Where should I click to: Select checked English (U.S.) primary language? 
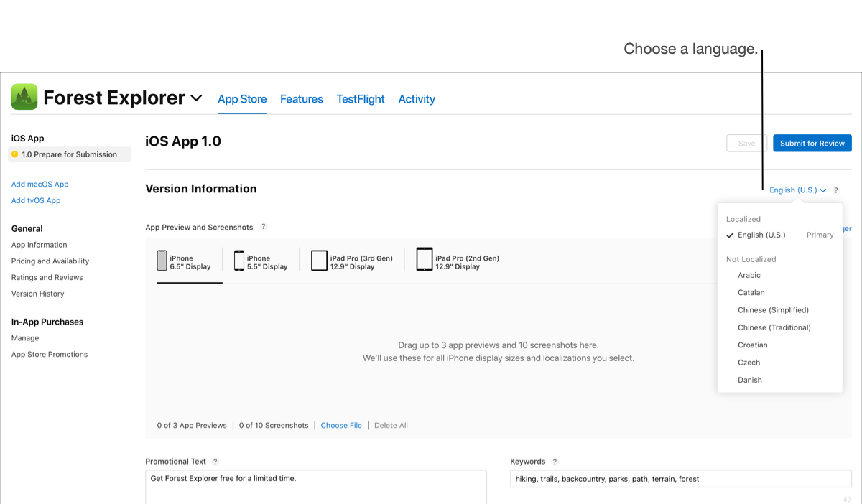click(761, 235)
